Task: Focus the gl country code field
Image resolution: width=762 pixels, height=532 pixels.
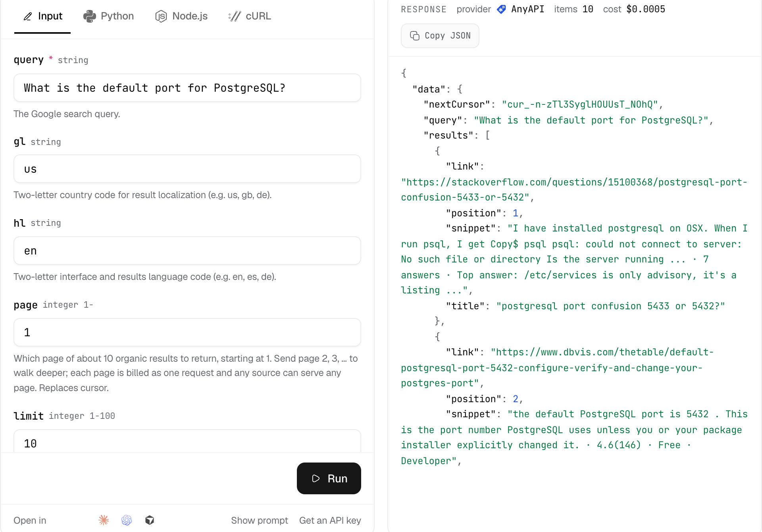Action: coord(187,169)
